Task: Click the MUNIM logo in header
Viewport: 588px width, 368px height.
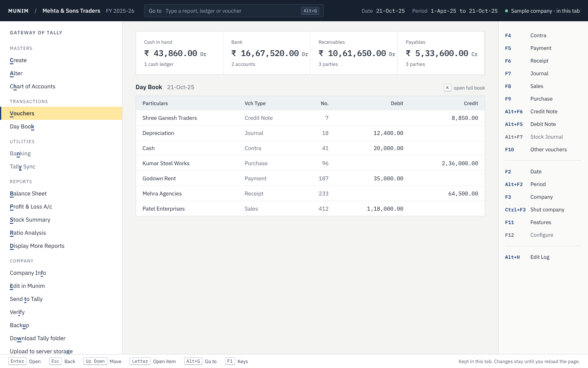Action: 18,11
